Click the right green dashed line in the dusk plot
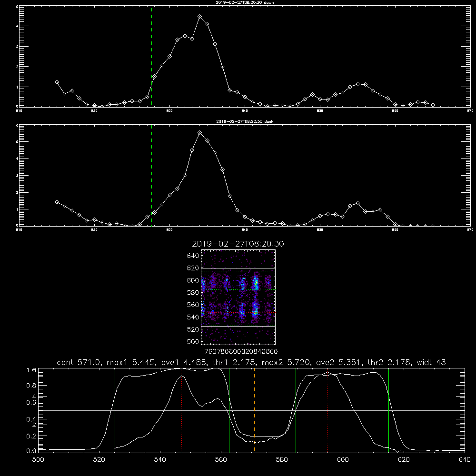 [263, 175]
